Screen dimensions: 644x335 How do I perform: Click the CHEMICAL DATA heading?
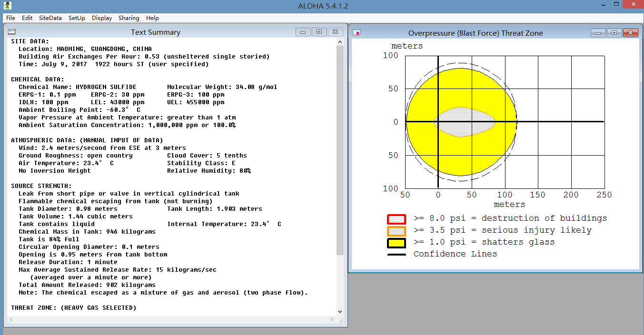click(38, 79)
